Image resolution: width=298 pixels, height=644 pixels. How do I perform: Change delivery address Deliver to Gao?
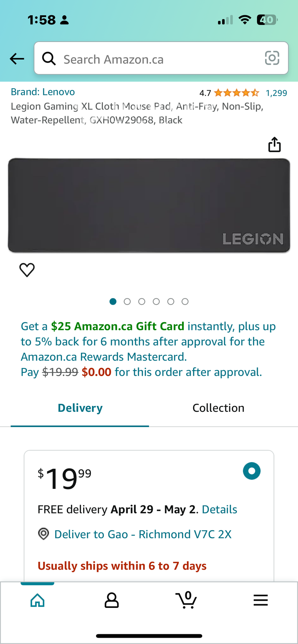coord(143,534)
